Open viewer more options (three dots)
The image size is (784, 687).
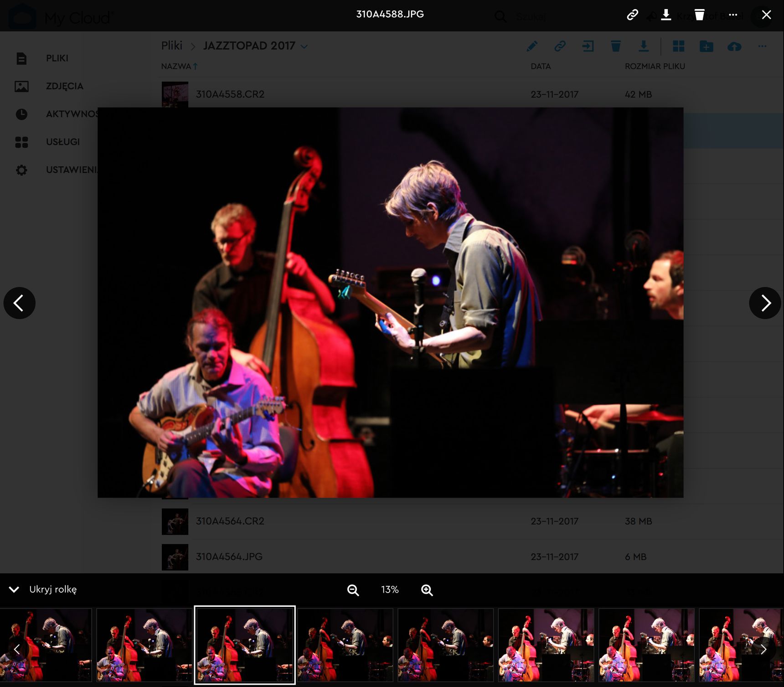pyautogui.click(x=733, y=15)
